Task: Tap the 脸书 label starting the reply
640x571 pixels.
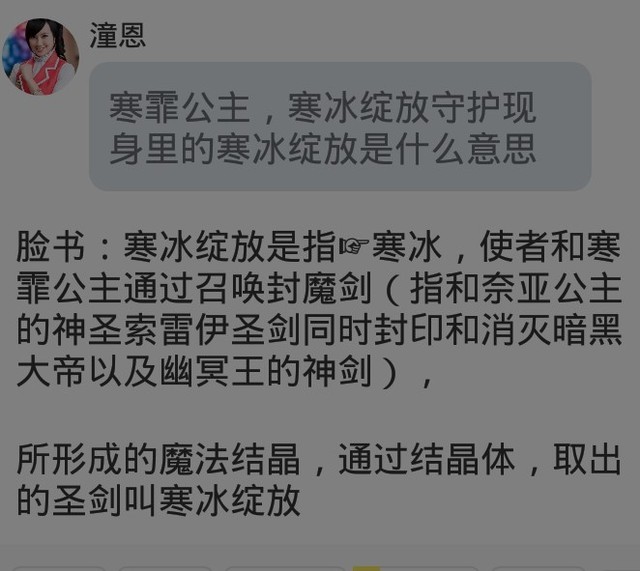Action: 51,246
